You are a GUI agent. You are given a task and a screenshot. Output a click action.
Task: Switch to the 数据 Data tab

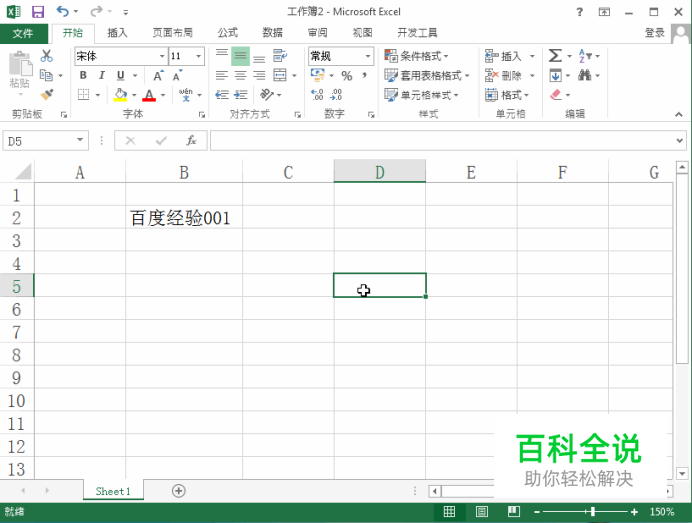point(273,33)
